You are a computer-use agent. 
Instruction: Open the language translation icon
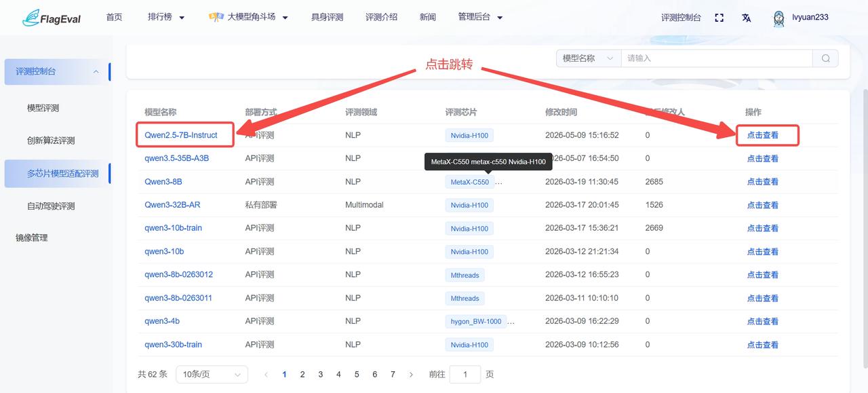point(747,18)
